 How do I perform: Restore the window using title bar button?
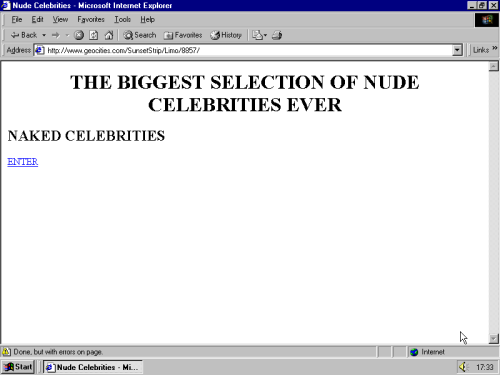[482, 5]
